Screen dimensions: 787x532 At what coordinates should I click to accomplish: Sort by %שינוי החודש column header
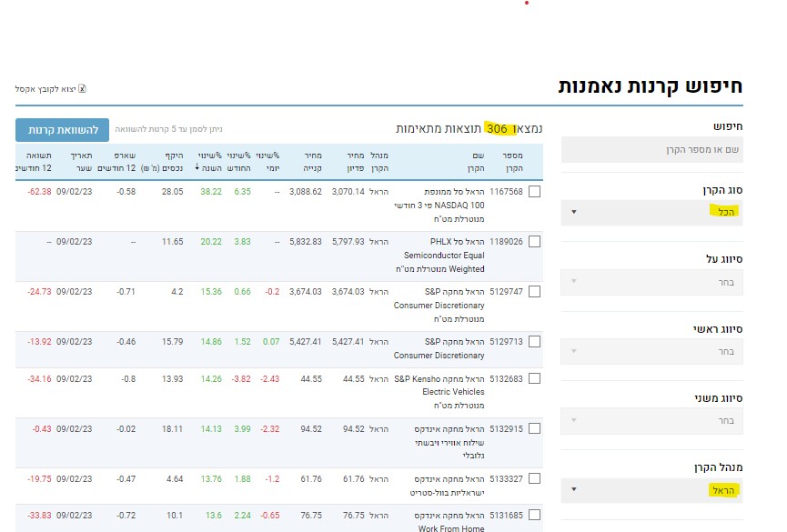pyautogui.click(x=238, y=162)
